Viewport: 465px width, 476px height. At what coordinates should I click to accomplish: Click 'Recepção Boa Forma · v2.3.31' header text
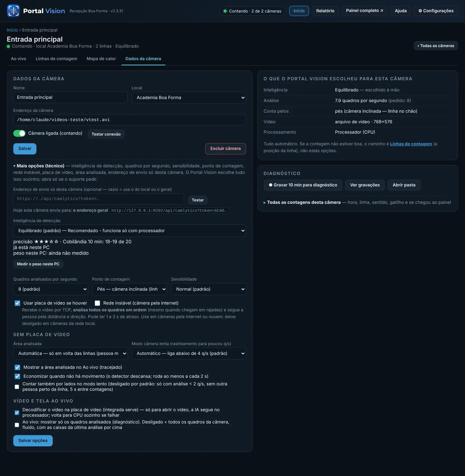click(x=96, y=11)
